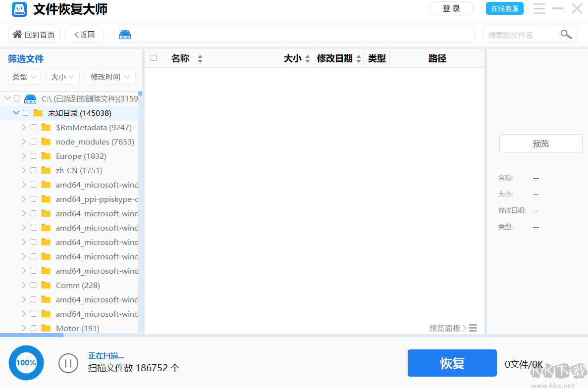The image size is (588, 389).
Task: Check the checkbox for 未知目录 folder
Action: (25, 112)
